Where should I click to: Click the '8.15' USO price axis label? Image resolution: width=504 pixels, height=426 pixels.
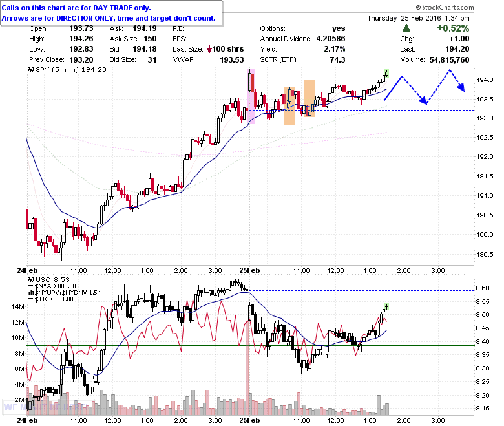[x=483, y=409]
